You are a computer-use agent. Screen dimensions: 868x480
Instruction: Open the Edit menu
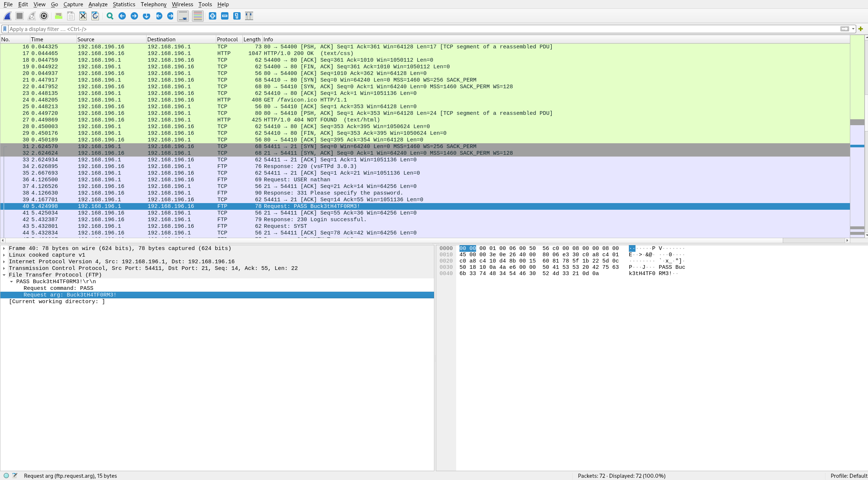pos(23,4)
